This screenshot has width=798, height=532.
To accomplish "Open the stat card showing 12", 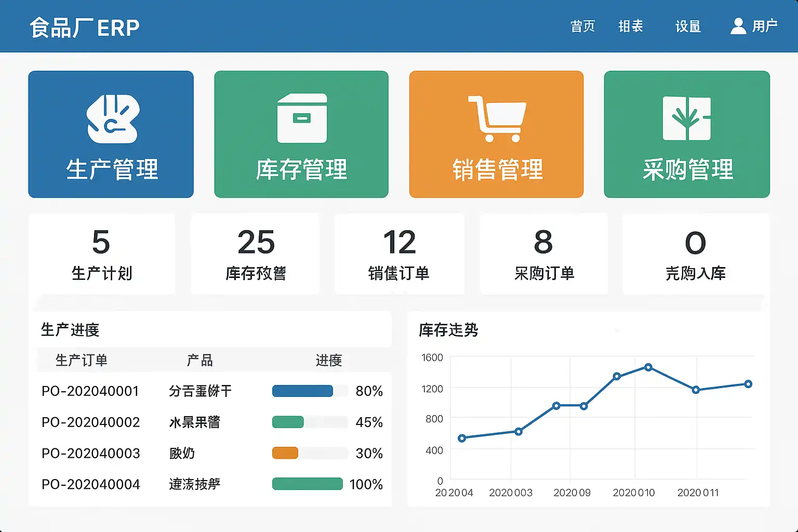I will 399,254.
